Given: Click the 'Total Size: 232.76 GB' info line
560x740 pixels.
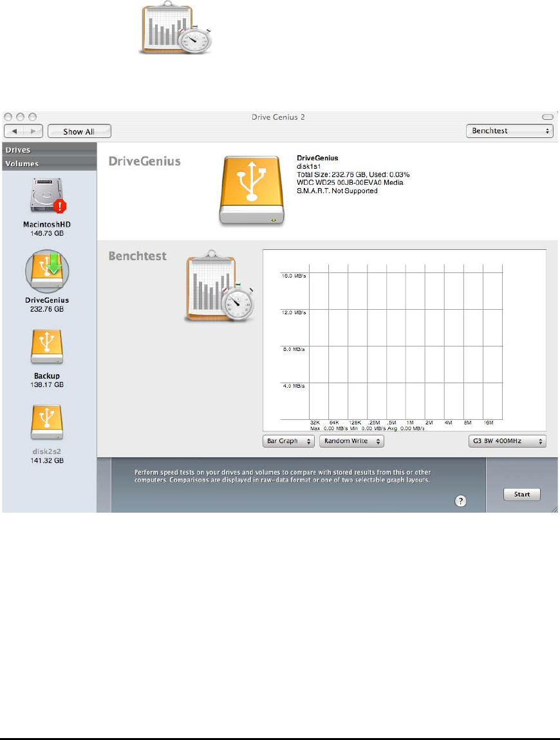Looking at the screenshot, I should [x=353, y=174].
